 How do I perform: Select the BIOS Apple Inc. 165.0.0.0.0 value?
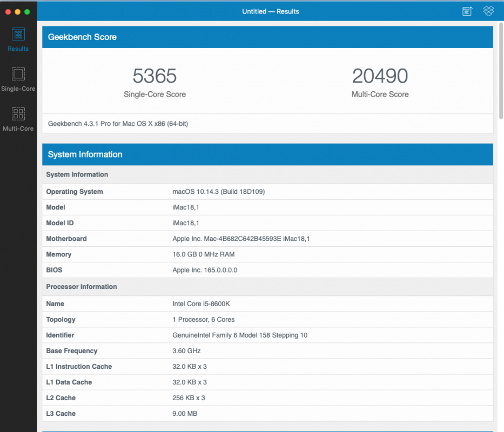[x=205, y=270]
